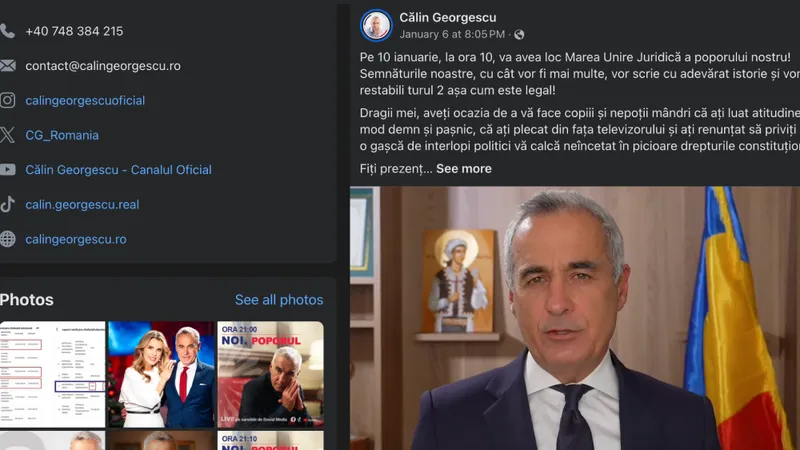The image size is (800, 450).
Task: Click See all photos
Action: click(x=279, y=300)
